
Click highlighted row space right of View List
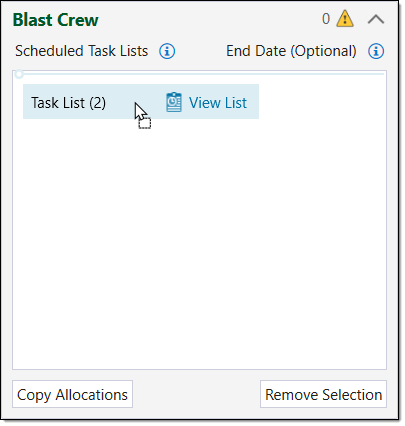[x=253, y=102]
